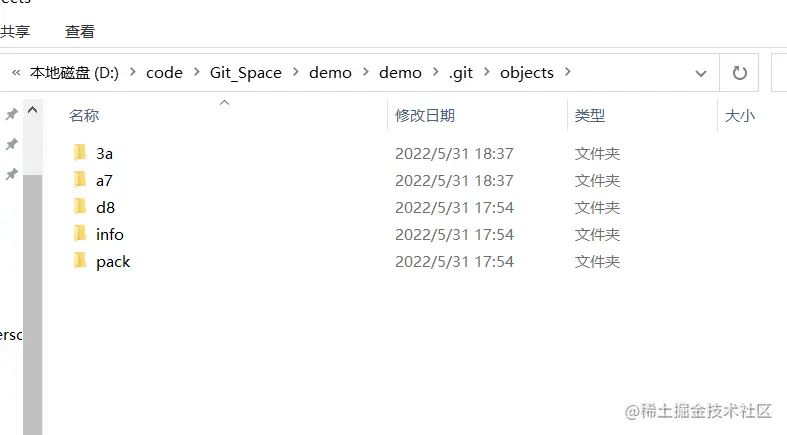Screen dimensions: 787x435
Task: Click the topmost pin icon in sidebar
Action: tap(11, 114)
